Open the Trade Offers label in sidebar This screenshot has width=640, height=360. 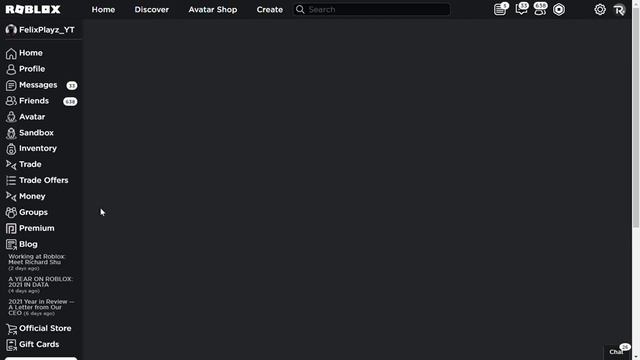[44, 180]
